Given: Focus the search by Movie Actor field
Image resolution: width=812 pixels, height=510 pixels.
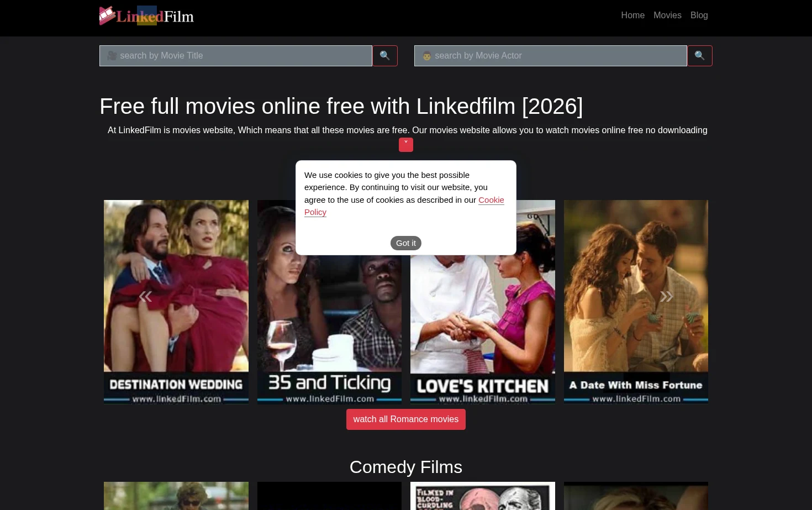Looking at the screenshot, I should tap(551, 56).
